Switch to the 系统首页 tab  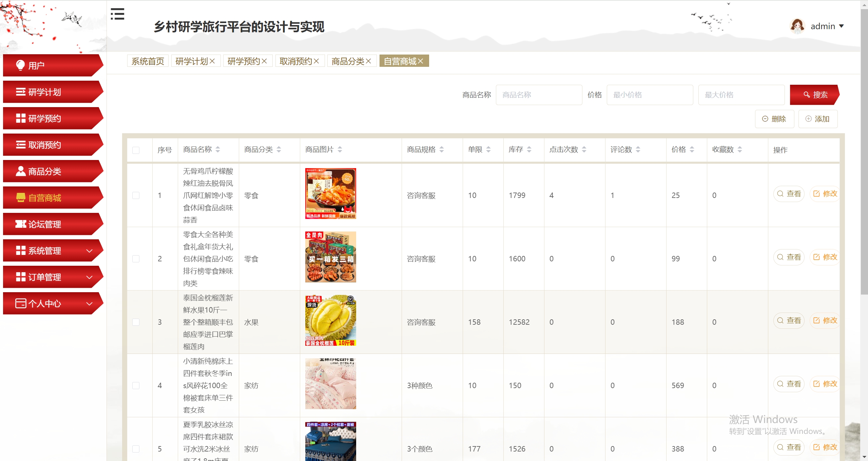[148, 61]
